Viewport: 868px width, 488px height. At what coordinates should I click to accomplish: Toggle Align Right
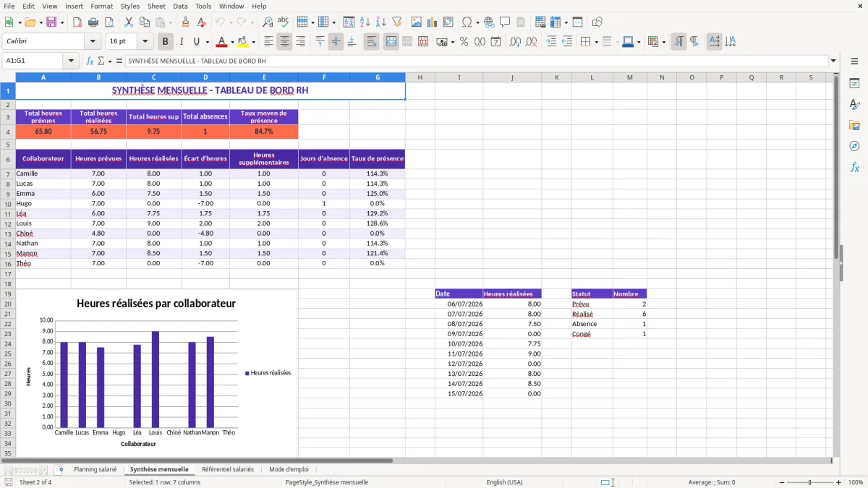(x=300, y=42)
